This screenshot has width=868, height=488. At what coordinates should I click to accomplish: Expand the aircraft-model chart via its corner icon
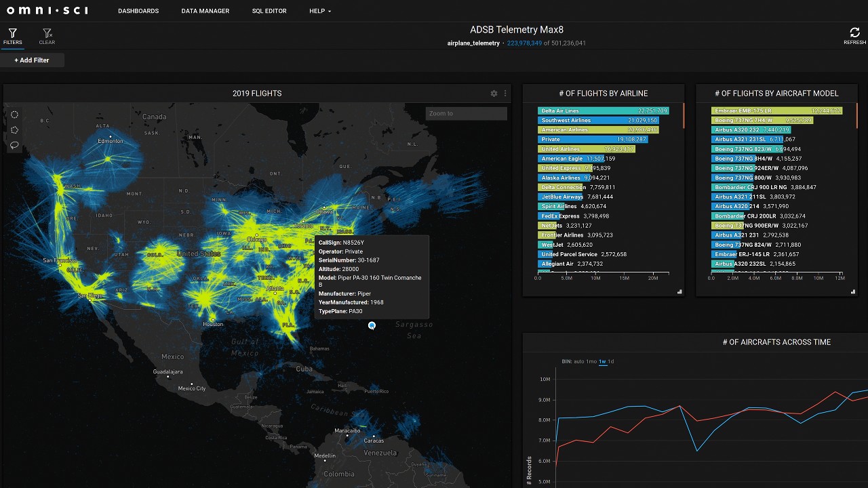[852, 291]
